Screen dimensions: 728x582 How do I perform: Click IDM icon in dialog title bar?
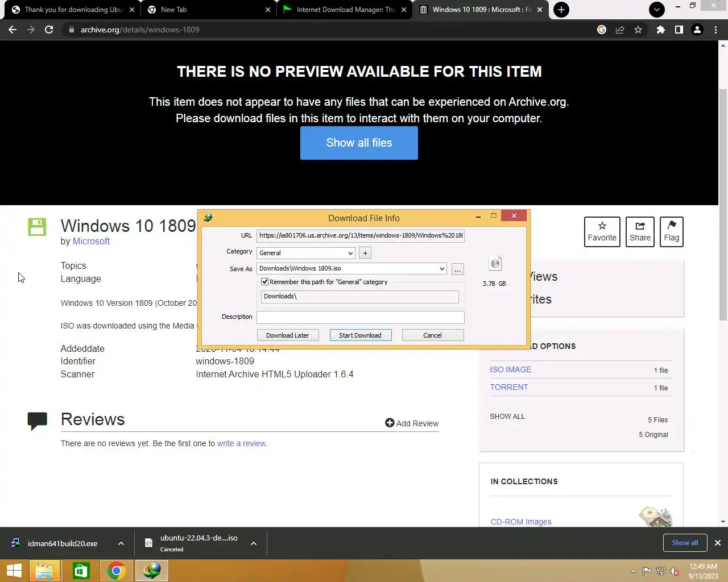(x=208, y=218)
